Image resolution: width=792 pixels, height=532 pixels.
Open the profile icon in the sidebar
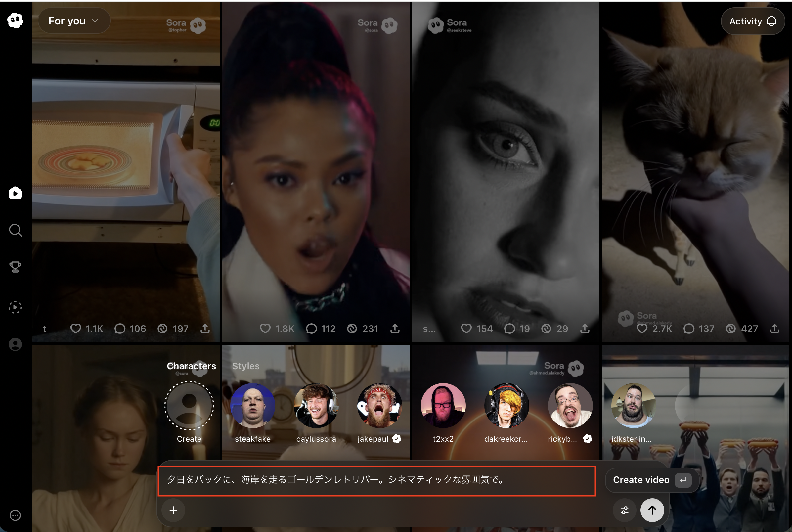coord(15,344)
